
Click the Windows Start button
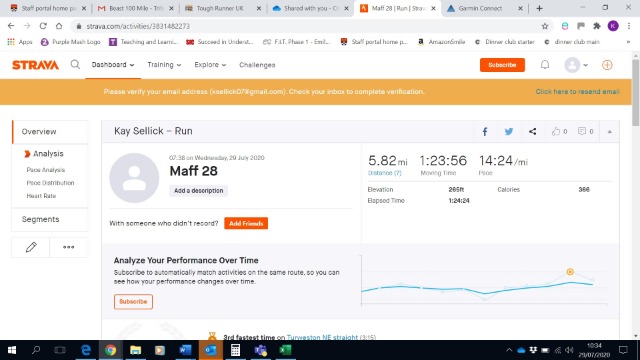point(12,350)
